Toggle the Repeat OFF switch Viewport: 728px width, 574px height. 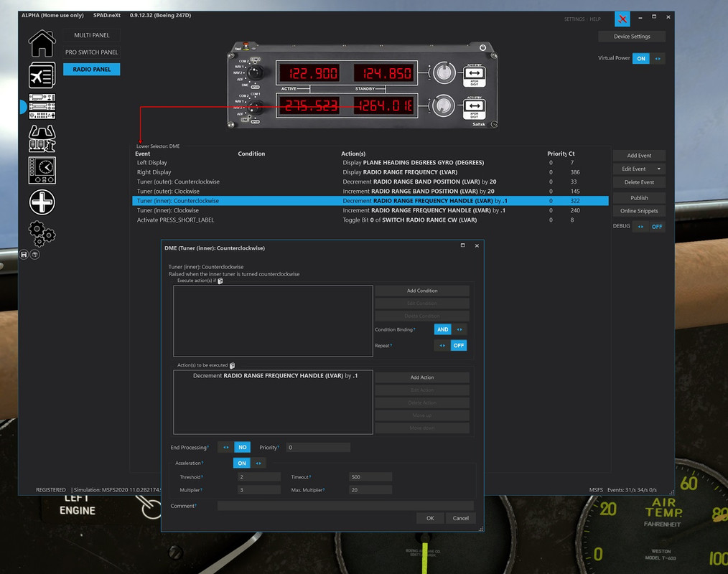coord(458,345)
